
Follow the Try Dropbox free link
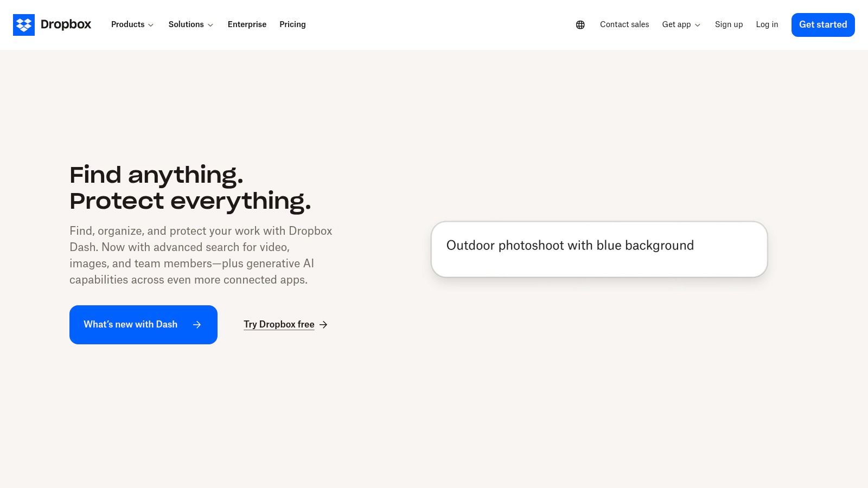pos(279,324)
